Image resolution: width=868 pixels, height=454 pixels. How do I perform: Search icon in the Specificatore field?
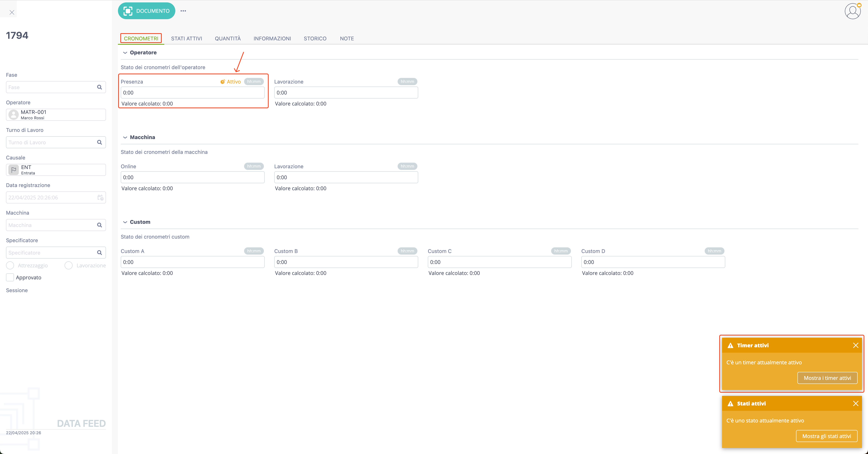point(99,253)
